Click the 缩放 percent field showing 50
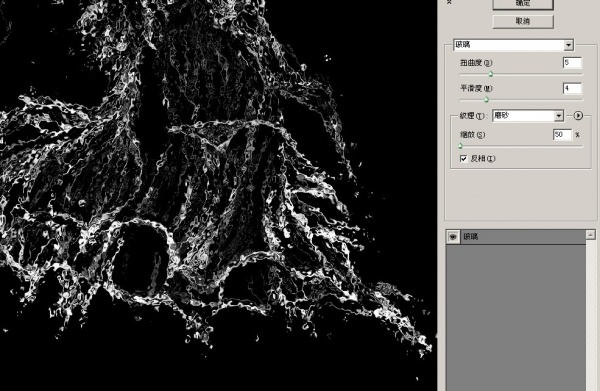Screen dimensions: 600x391 [x=562, y=135]
